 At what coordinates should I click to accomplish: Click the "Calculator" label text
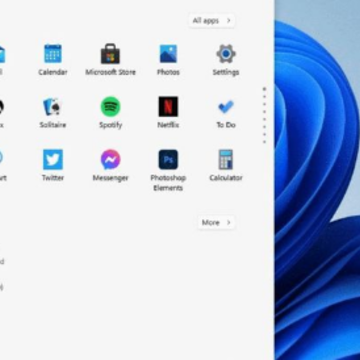pyautogui.click(x=226, y=178)
